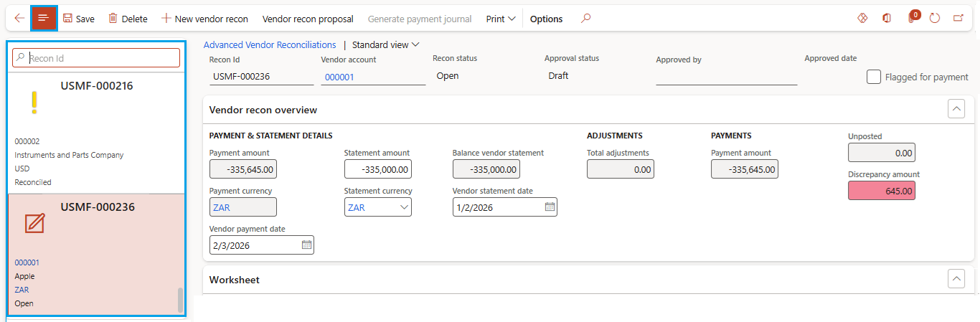980x322 pixels.
Task: Toggle the list pane hamburger button
Action: click(x=44, y=19)
